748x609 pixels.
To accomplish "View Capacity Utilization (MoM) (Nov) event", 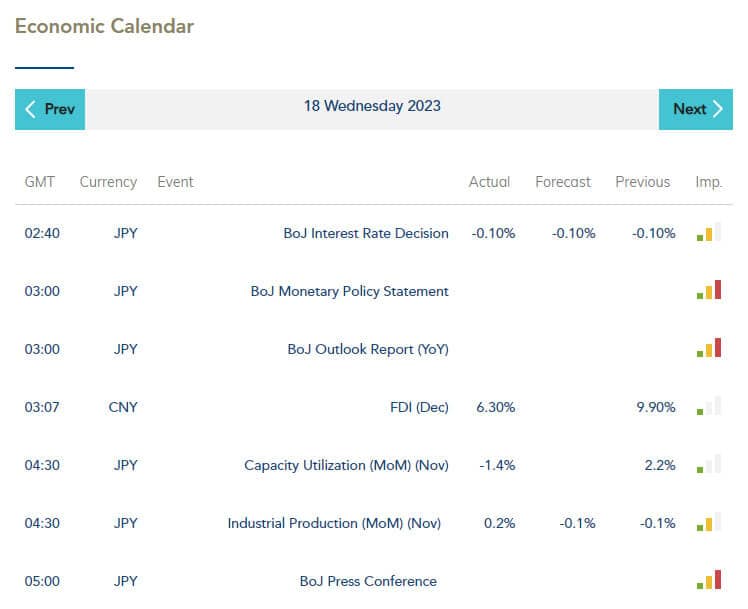I will click(346, 465).
